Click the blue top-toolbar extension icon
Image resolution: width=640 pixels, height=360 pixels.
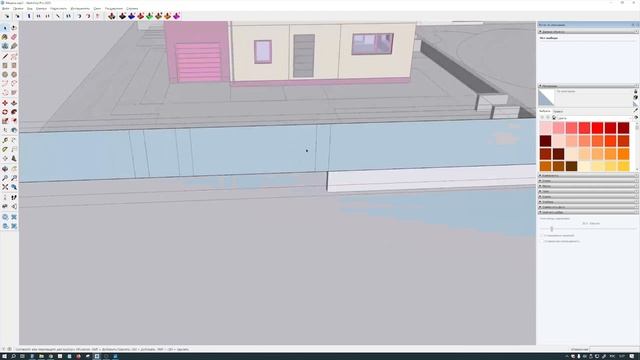coord(131,16)
